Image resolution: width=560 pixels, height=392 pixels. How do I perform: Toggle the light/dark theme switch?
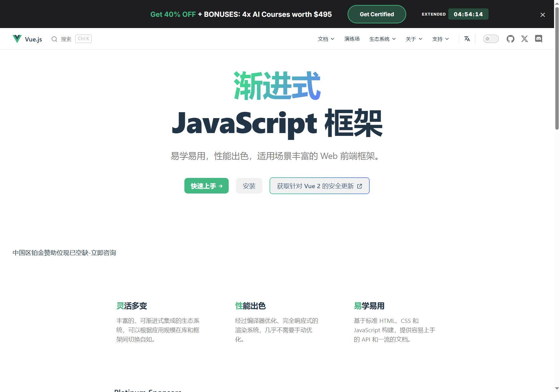click(491, 39)
